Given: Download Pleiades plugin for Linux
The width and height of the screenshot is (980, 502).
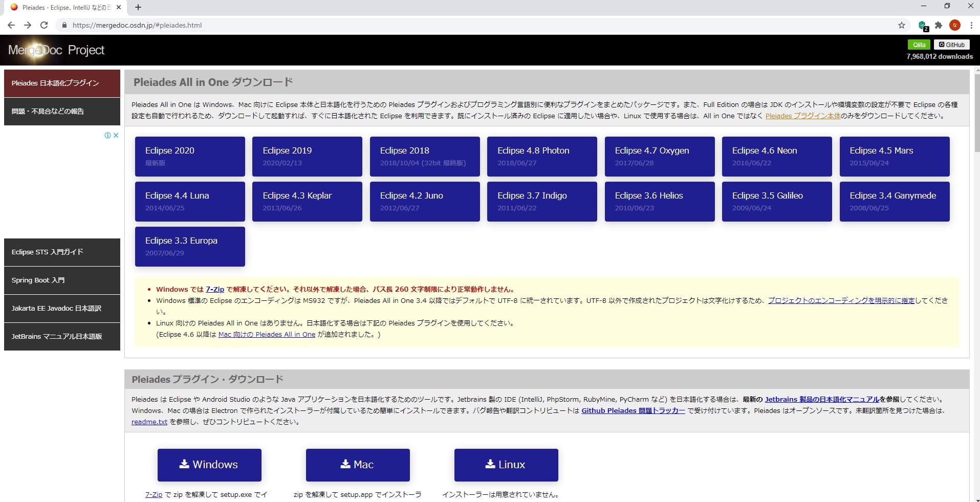Looking at the screenshot, I should click(506, 465).
